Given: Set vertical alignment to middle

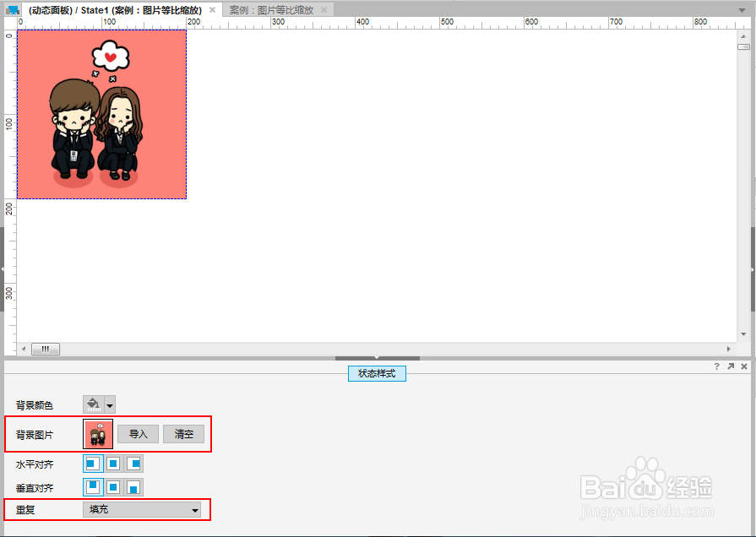Looking at the screenshot, I should tap(113, 487).
